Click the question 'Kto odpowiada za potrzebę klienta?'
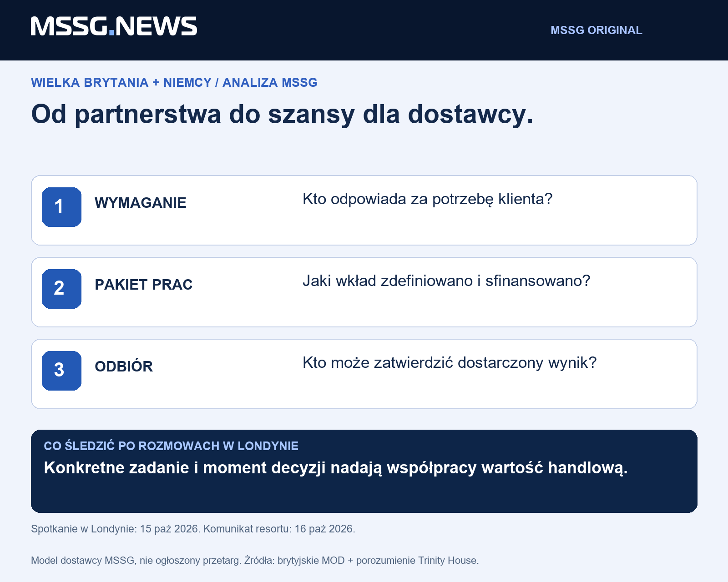728x582 pixels. (427, 199)
